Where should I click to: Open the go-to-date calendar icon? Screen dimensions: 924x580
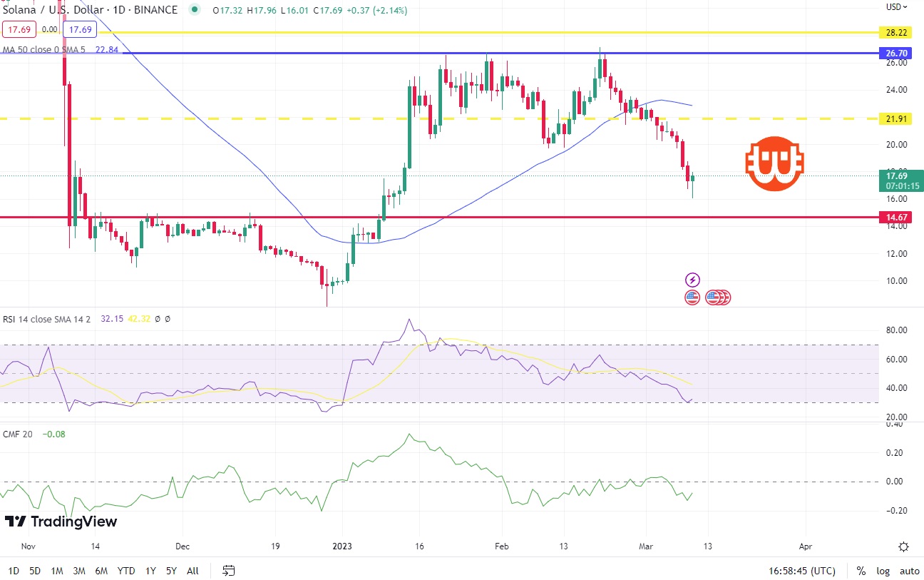coord(229,570)
